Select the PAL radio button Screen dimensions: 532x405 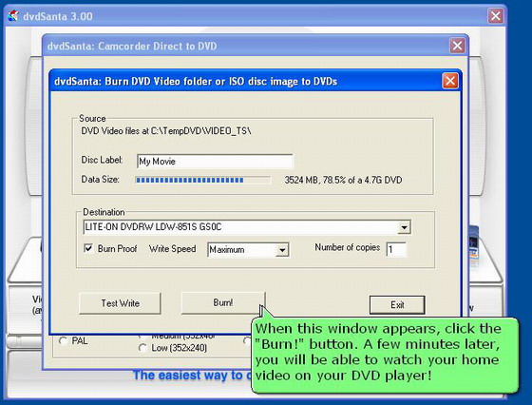tap(63, 340)
